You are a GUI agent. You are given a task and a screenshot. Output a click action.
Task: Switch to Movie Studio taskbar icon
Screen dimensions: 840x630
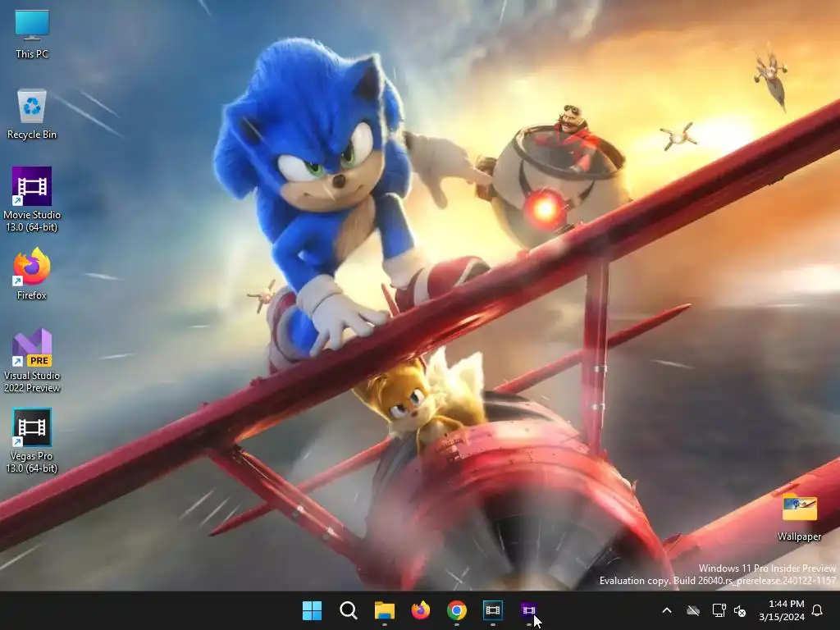(529, 610)
